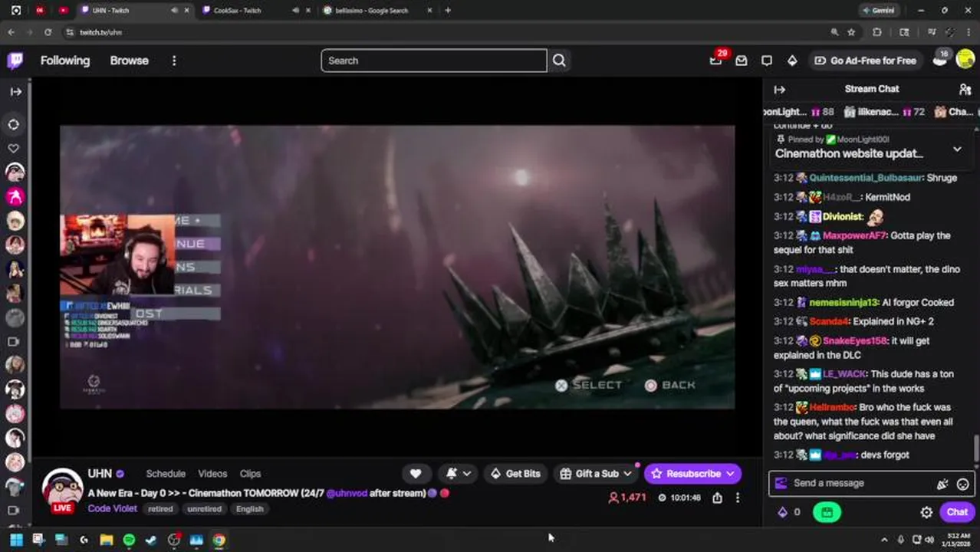Click the 'unretired' tag
This screenshot has height=552, width=980.
coord(205,509)
